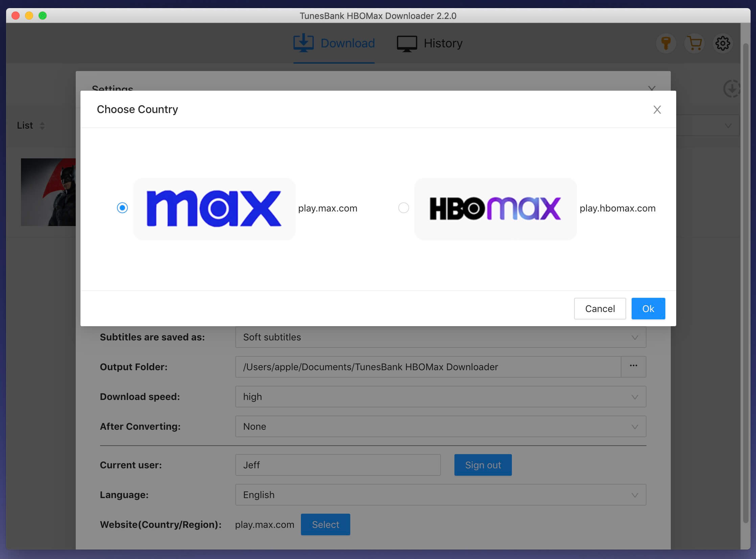Click the History monitor icon
This screenshot has height=559, width=756.
coord(407,44)
